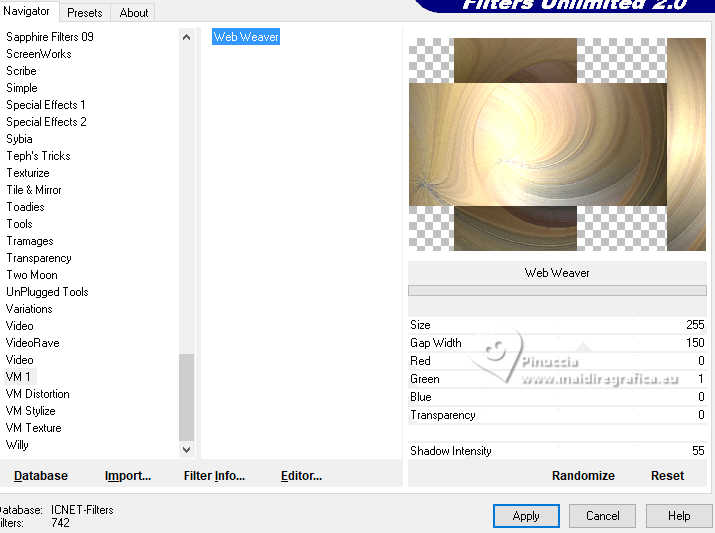Screen dimensions: 715x533
Task: Select VM Distortion category
Action: 37,394
